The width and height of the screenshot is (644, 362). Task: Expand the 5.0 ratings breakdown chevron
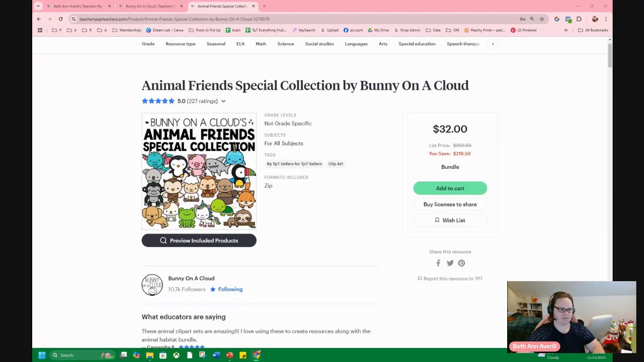click(223, 101)
